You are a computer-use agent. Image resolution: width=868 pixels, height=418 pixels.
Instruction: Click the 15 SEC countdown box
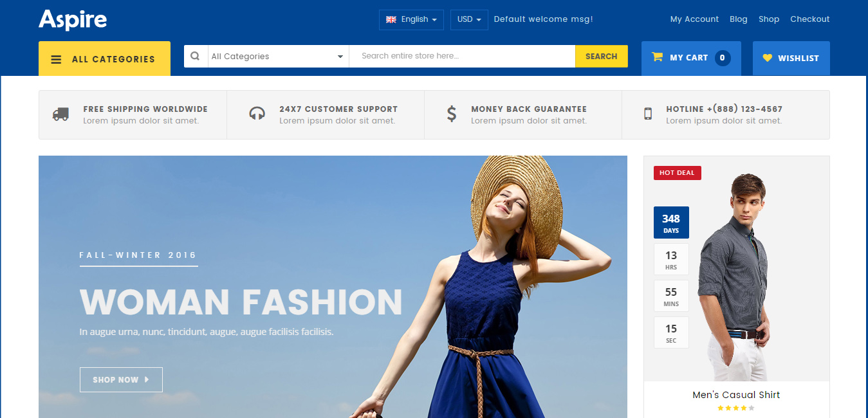pos(671,332)
